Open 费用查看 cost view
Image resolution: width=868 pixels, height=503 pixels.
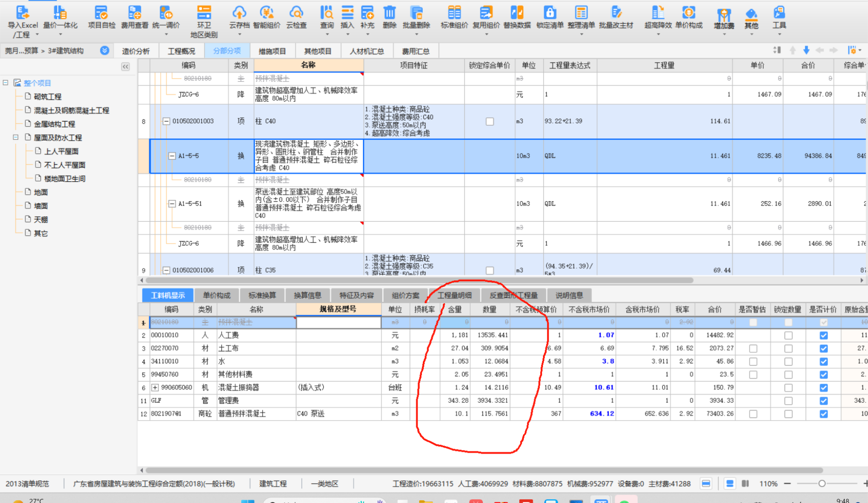135,18
